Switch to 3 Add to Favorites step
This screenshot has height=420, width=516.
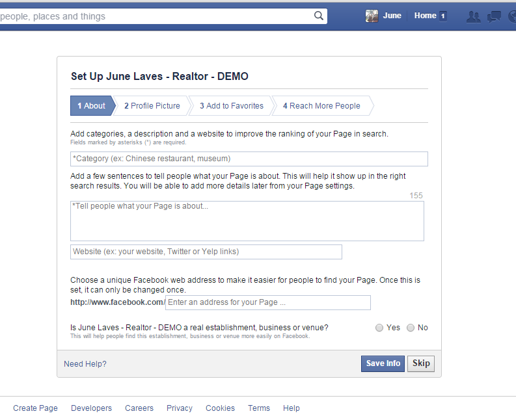pyautogui.click(x=232, y=105)
